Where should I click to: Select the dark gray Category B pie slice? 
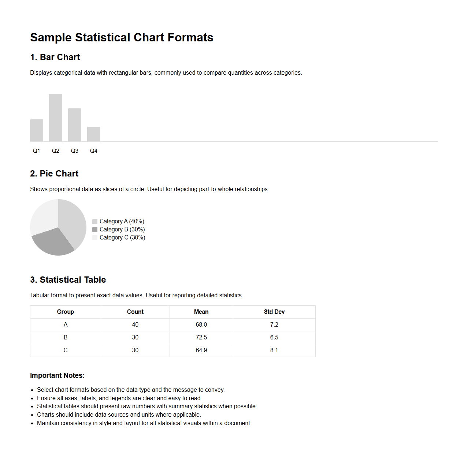point(53,242)
